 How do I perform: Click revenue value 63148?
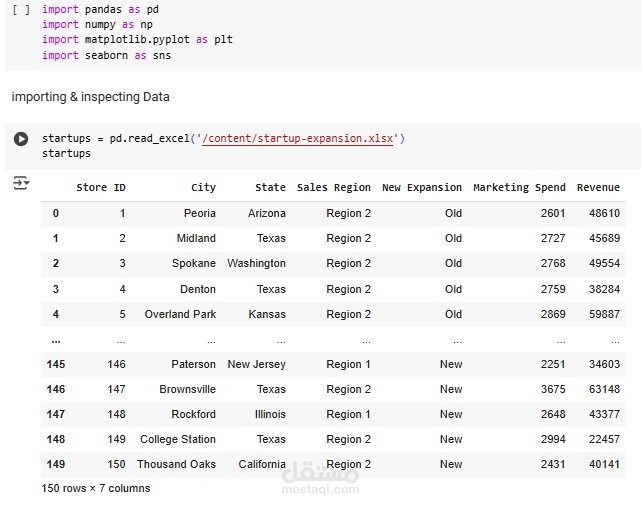pos(604,389)
